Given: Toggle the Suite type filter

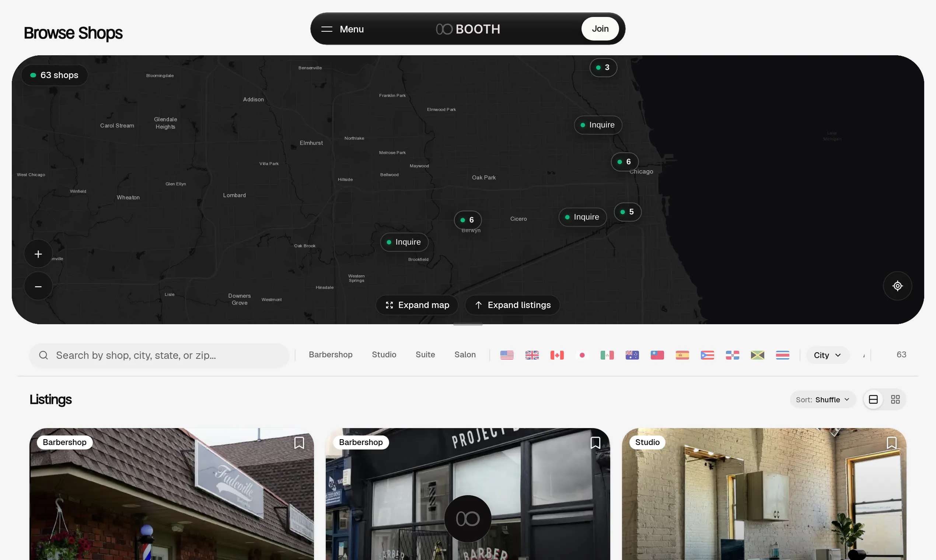Looking at the screenshot, I should point(425,355).
